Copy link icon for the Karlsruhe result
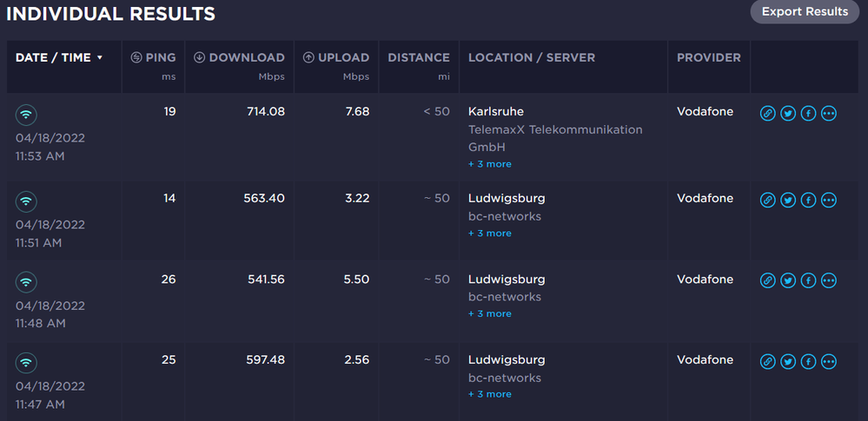This screenshot has height=421, width=868. (768, 114)
